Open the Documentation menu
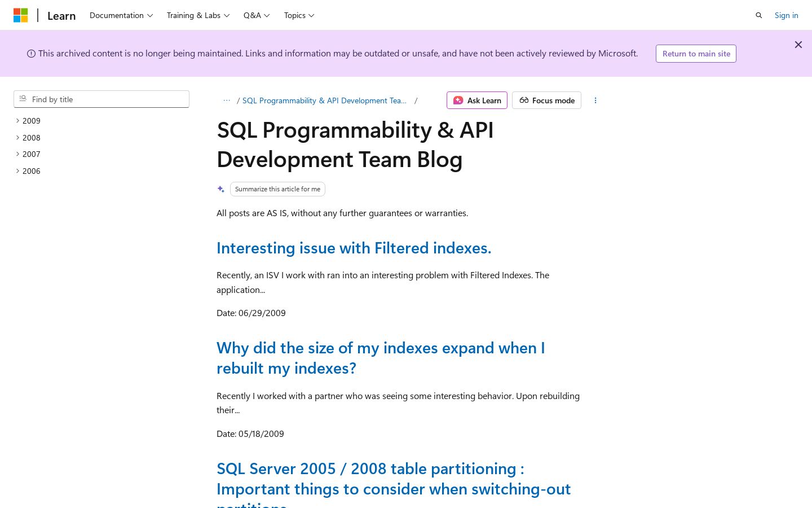This screenshot has height=508, width=812. 121,15
